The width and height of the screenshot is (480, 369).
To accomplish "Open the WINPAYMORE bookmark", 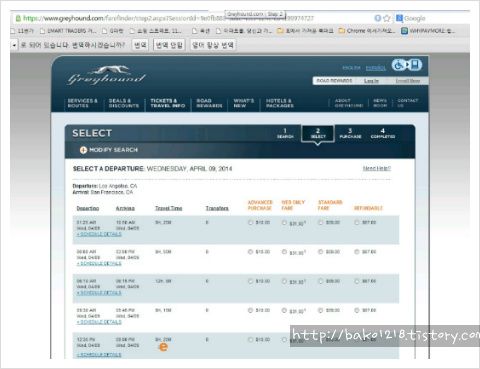I will tap(428, 31).
